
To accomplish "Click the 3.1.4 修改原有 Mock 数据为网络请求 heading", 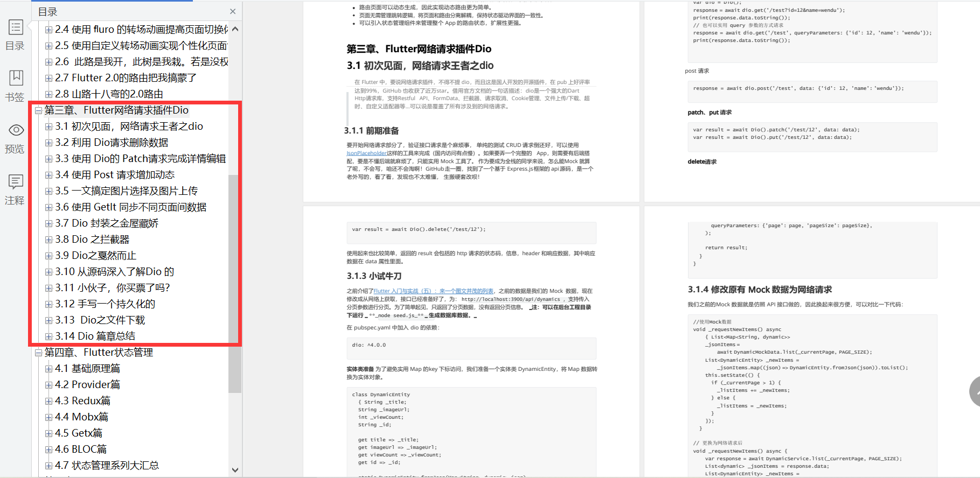I will (x=760, y=290).
